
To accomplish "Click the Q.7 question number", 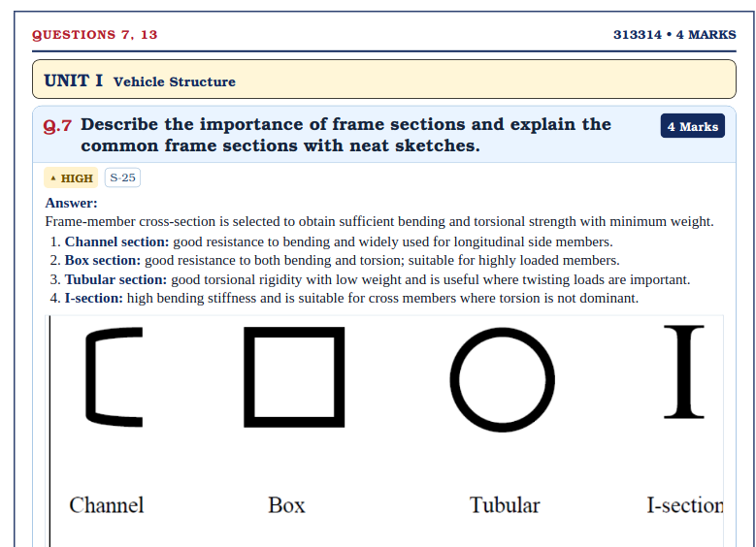I will (x=57, y=126).
